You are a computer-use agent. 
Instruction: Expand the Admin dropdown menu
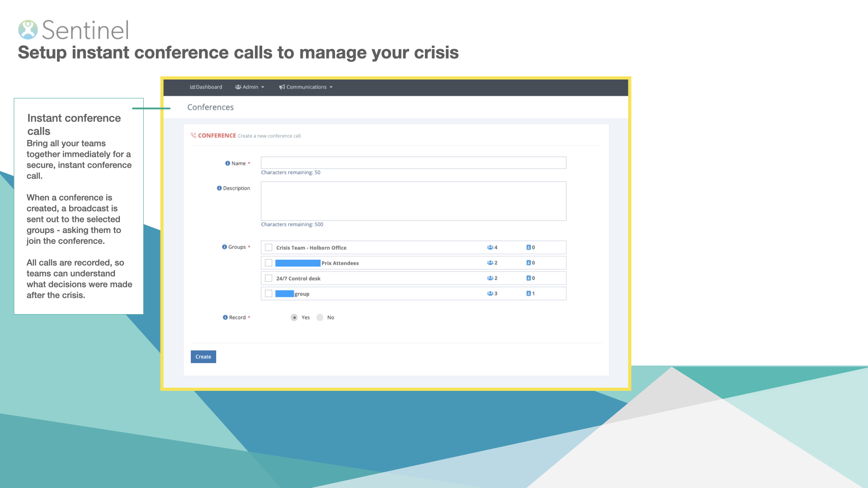coord(250,87)
